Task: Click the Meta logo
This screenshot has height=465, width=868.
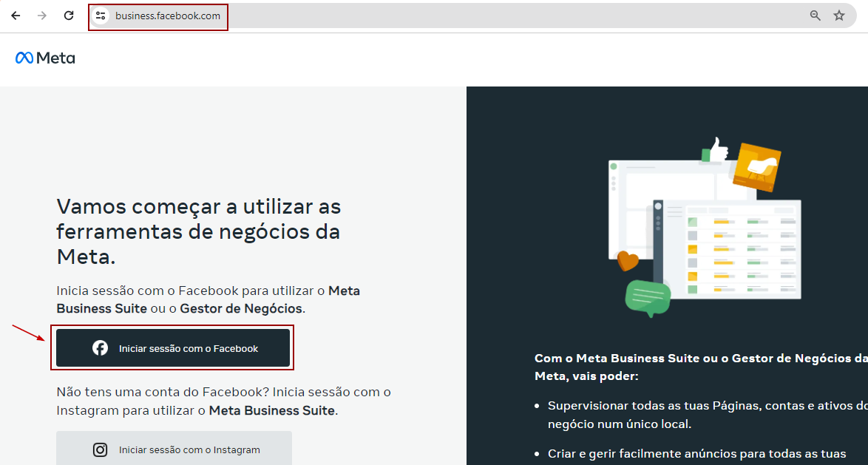Action: [x=45, y=58]
